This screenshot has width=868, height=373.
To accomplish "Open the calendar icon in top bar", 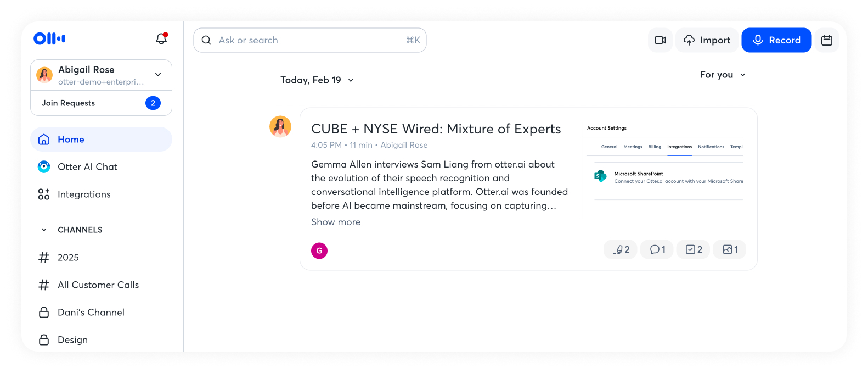I will (826, 40).
